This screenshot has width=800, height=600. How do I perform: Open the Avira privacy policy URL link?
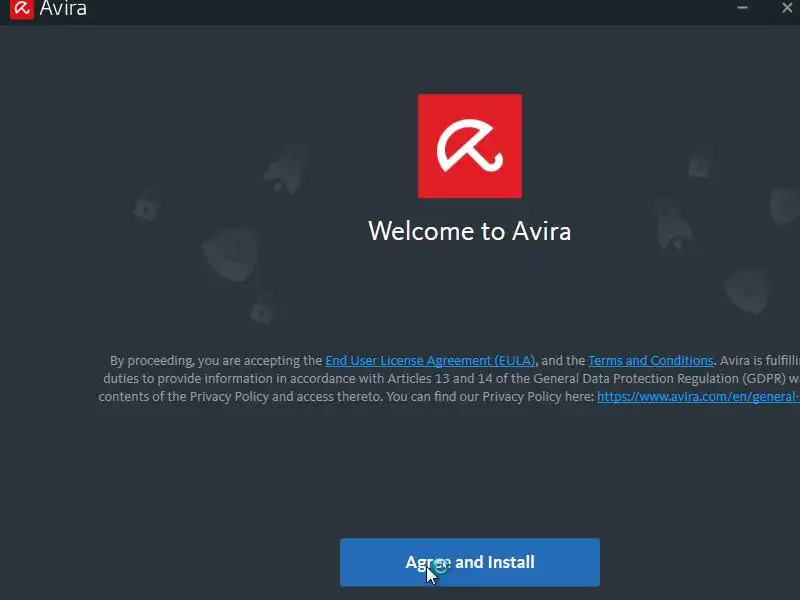tap(698, 396)
